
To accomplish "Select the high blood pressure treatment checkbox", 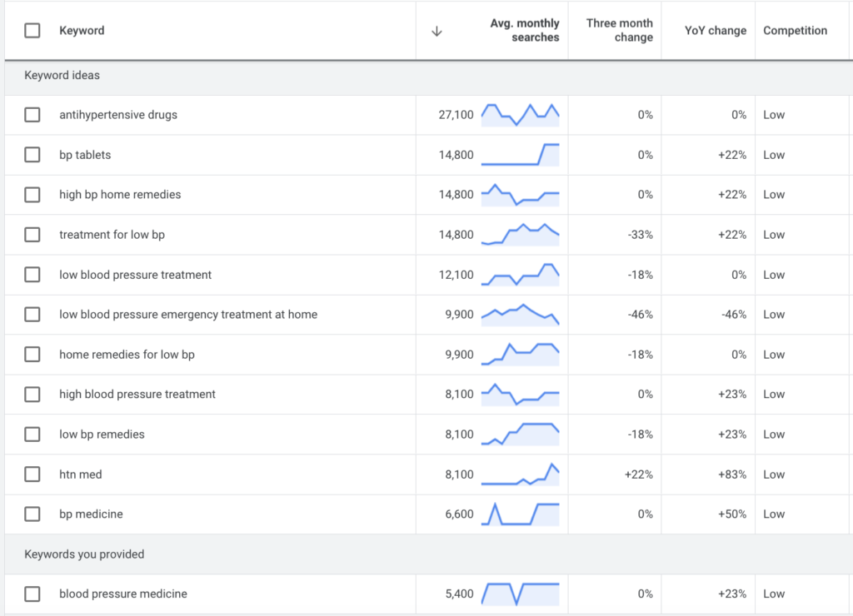I will click(x=32, y=395).
